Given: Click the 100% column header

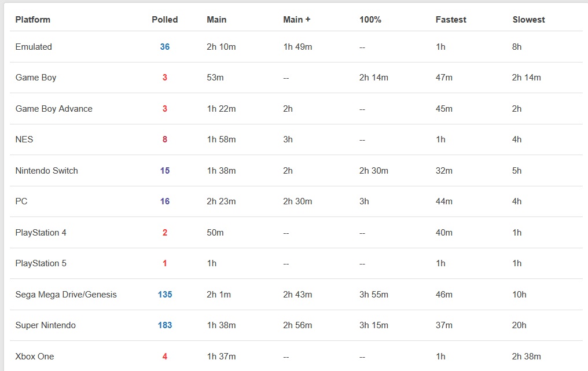Looking at the screenshot, I should pos(370,20).
